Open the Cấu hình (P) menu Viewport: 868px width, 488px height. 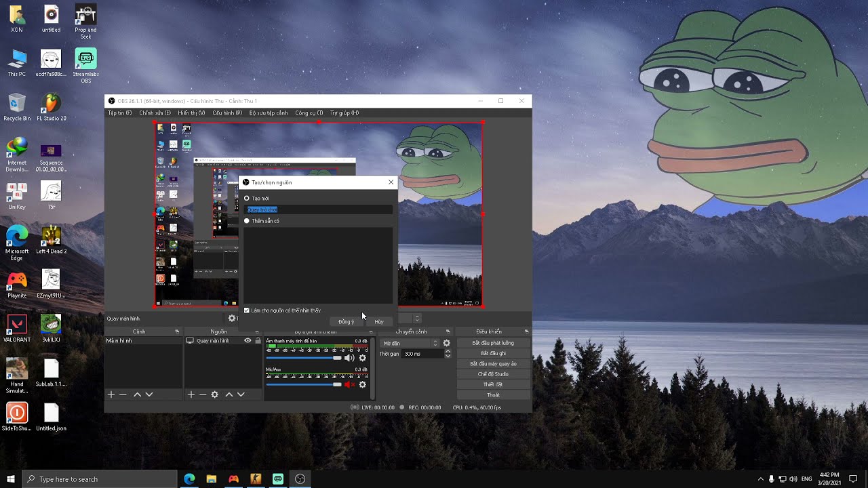tap(227, 113)
